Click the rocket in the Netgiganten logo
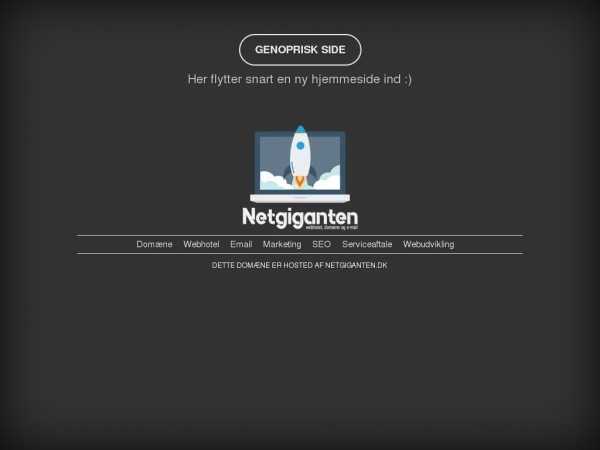Screen dimensions: 600x450 [300, 158]
